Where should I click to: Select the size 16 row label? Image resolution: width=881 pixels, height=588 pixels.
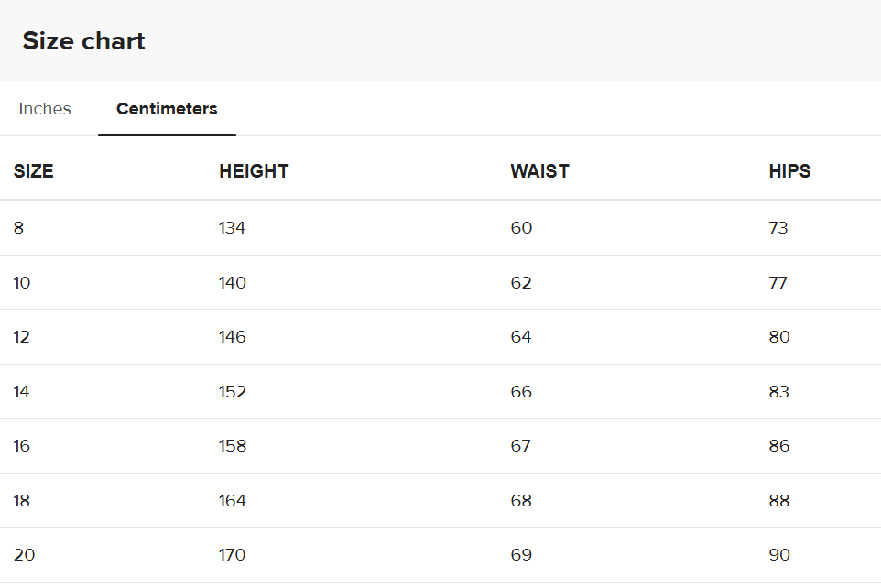[22, 446]
